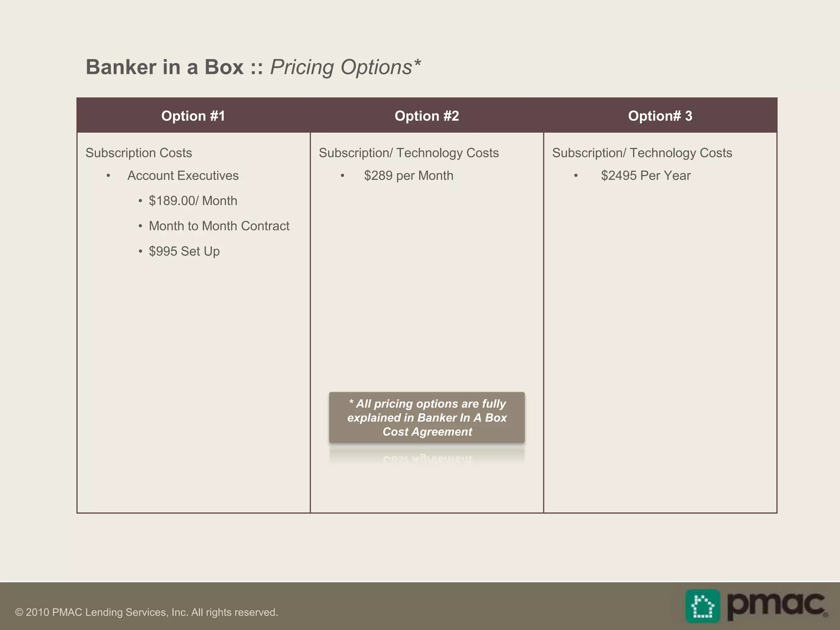Screen dimensions: 840x630
Task: Click the 'Option# 3' column header
Action: (660, 116)
